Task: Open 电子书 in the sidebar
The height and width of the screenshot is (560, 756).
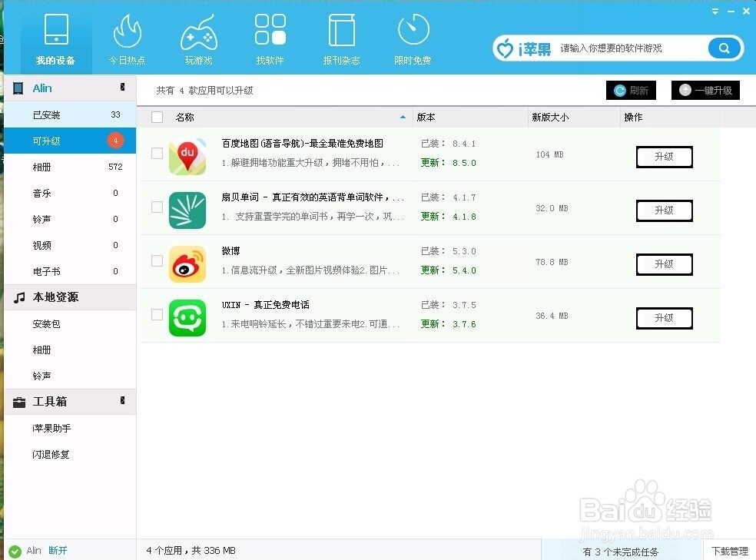Action: [x=70, y=271]
